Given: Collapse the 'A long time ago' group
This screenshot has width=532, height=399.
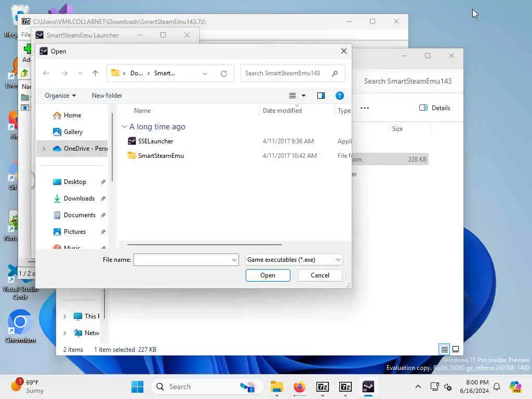Looking at the screenshot, I should click(124, 127).
